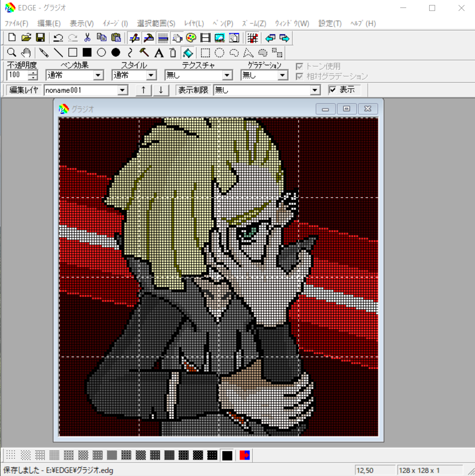The height and width of the screenshot is (476, 475).
Task: Select the text tool A icon
Action: pyautogui.click(x=158, y=53)
